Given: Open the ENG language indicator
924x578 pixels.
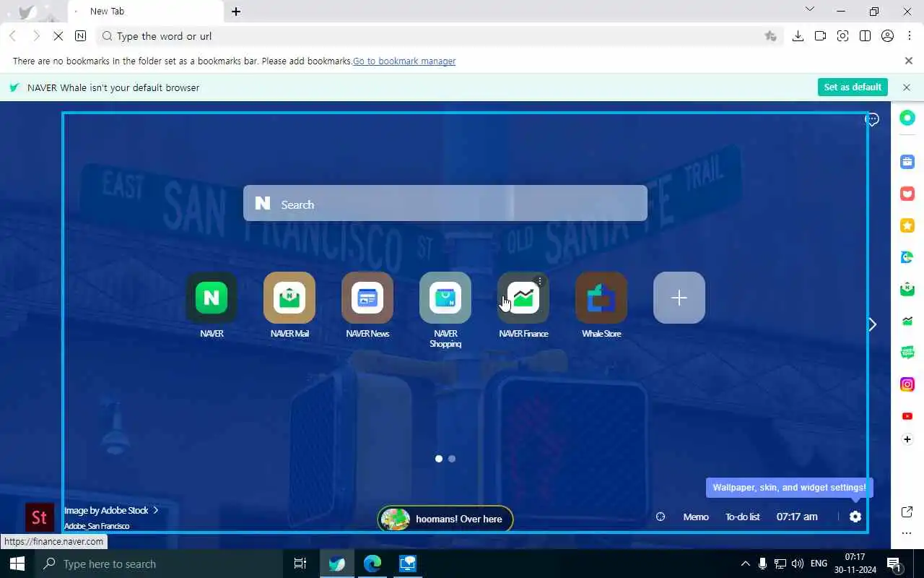Looking at the screenshot, I should [819, 564].
